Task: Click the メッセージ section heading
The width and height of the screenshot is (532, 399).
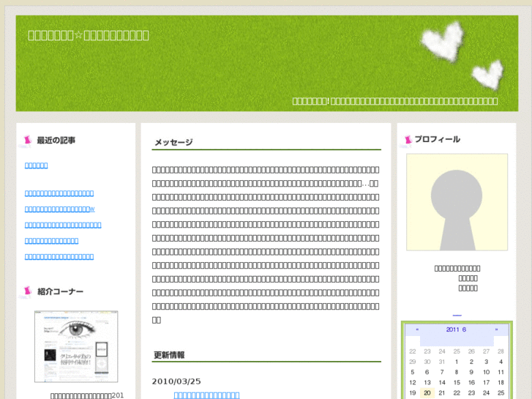Action: [x=173, y=142]
